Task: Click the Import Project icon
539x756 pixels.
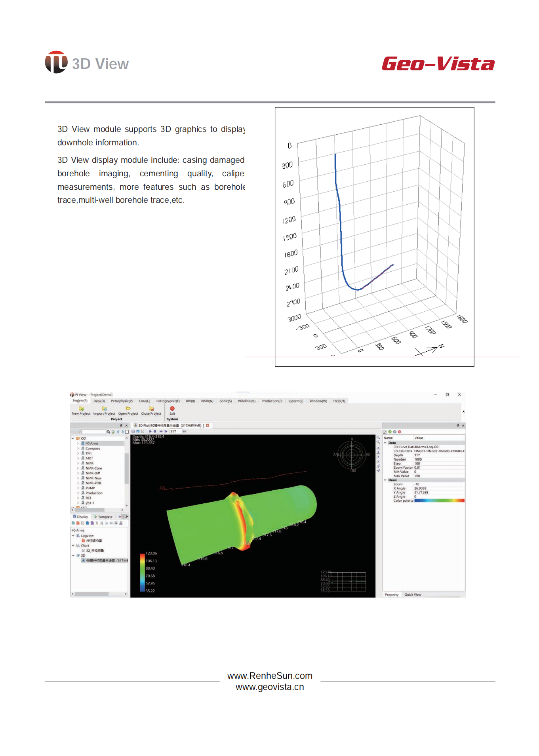Action: point(104,409)
